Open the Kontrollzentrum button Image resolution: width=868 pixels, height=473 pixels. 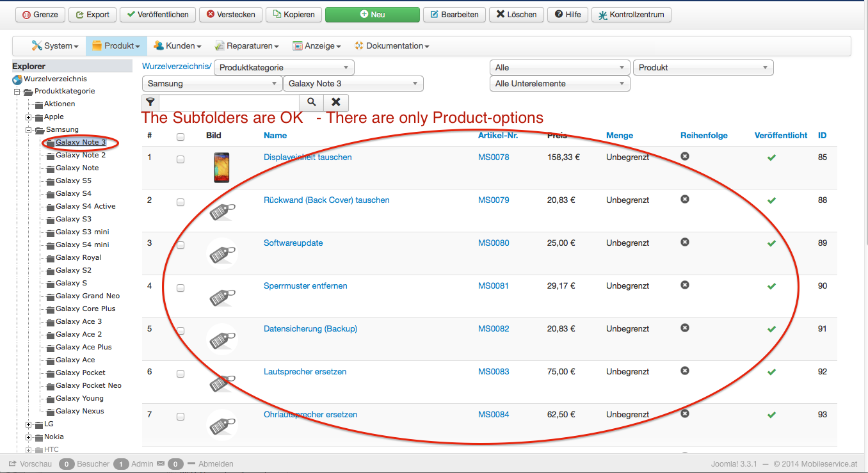pyautogui.click(x=631, y=15)
